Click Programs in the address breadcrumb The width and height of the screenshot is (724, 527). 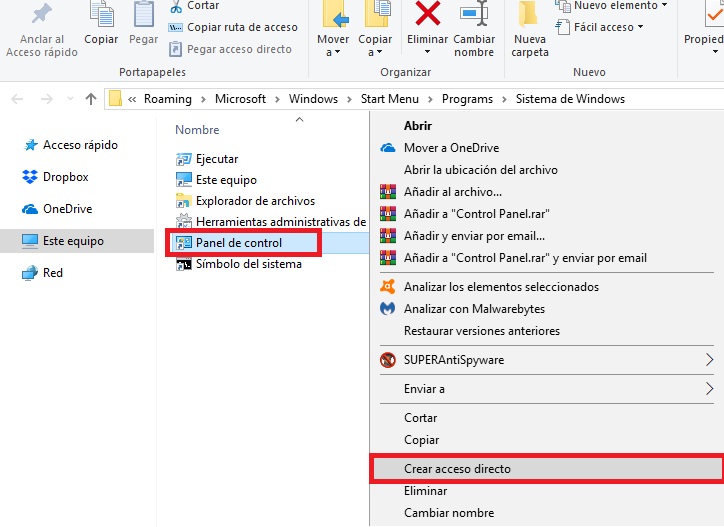tap(467, 99)
